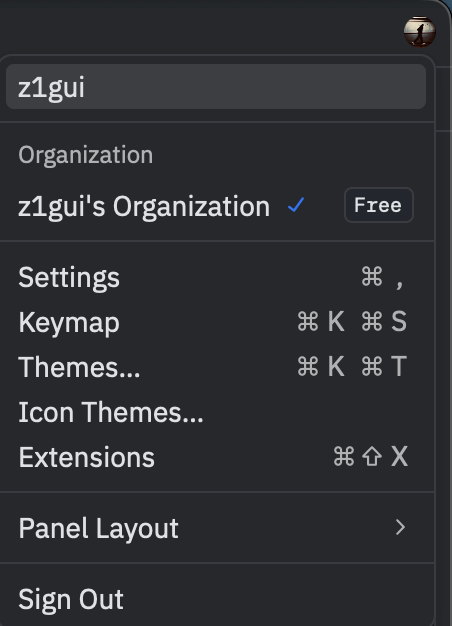This screenshot has width=452, height=626.
Task: Sign Out of the account
Action: click(216, 599)
